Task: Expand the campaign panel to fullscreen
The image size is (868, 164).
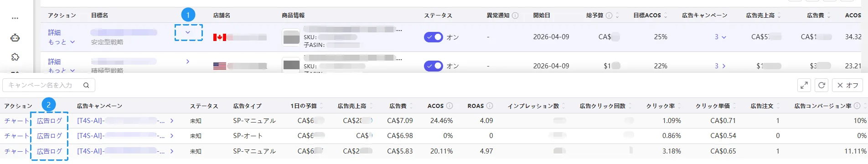Action: [804, 85]
